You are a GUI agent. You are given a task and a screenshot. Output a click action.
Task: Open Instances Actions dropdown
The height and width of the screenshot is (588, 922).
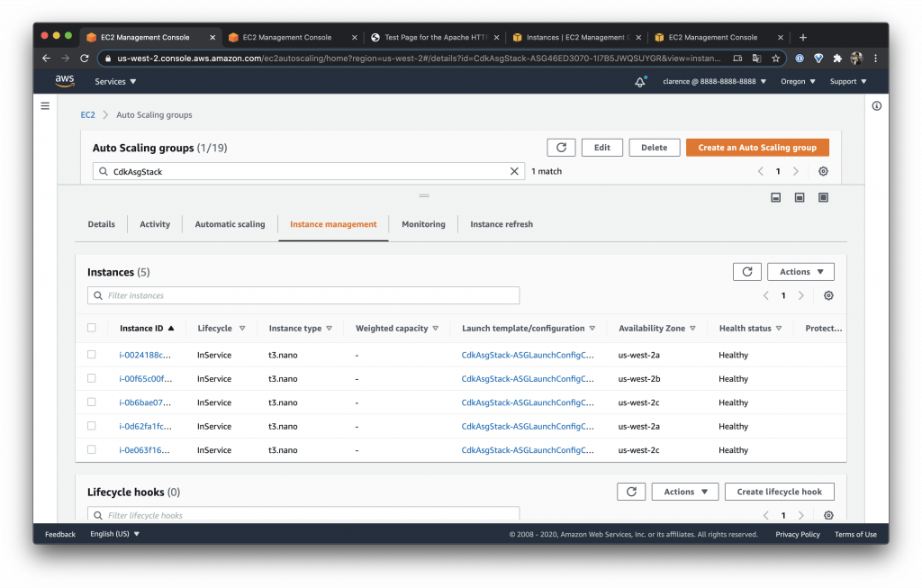click(x=800, y=272)
